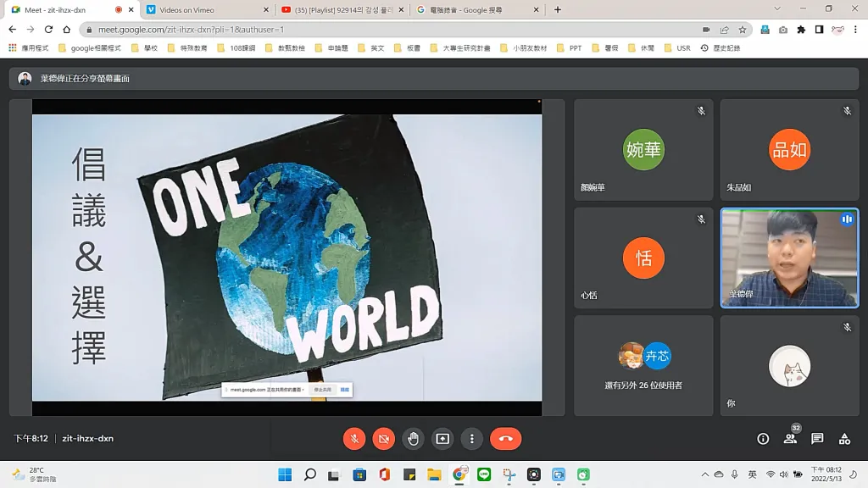Image resolution: width=868 pixels, height=488 pixels.
Task: Open the three-dot more options menu
Action: [x=471, y=439]
